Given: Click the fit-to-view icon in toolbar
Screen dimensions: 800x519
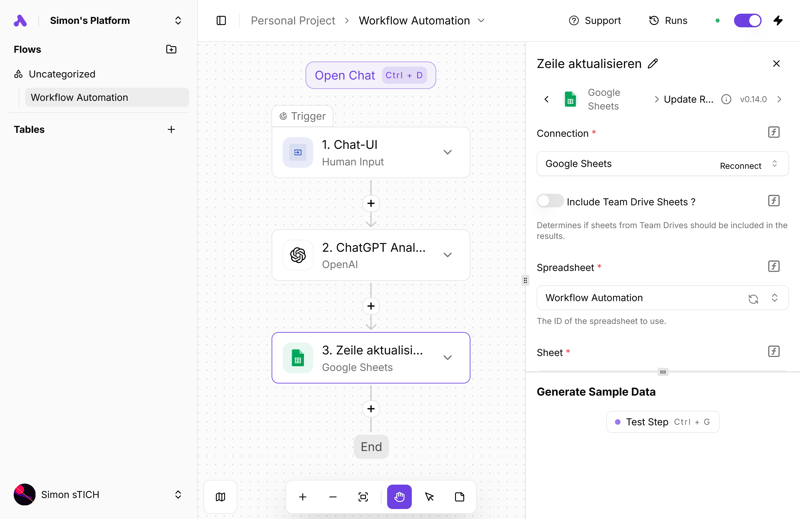Looking at the screenshot, I should (x=363, y=497).
